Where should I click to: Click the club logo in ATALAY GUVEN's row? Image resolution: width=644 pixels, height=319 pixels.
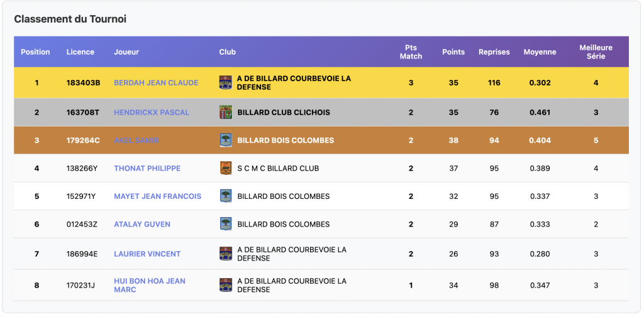(225, 224)
